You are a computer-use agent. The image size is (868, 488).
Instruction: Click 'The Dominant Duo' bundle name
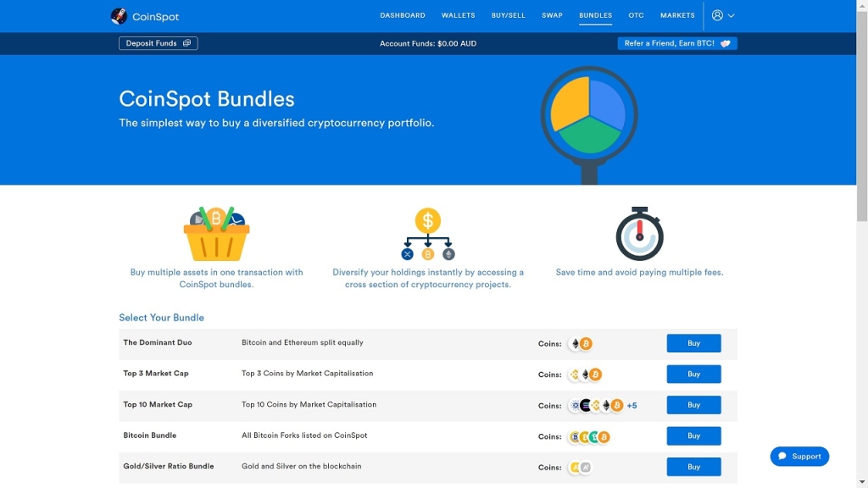[157, 342]
